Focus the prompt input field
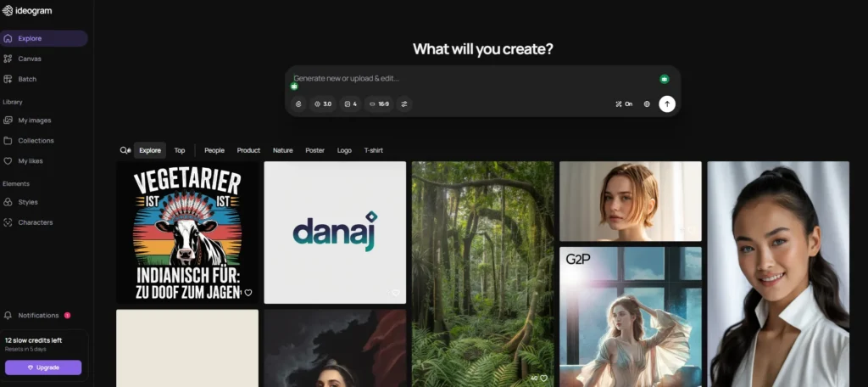The image size is (868, 387). [473, 79]
